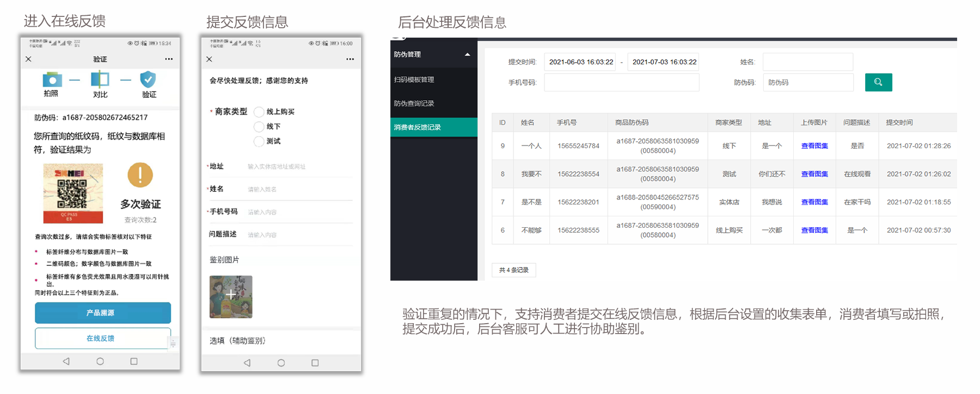
Task: Tap the 验证 shield step icon
Action: coord(148,80)
